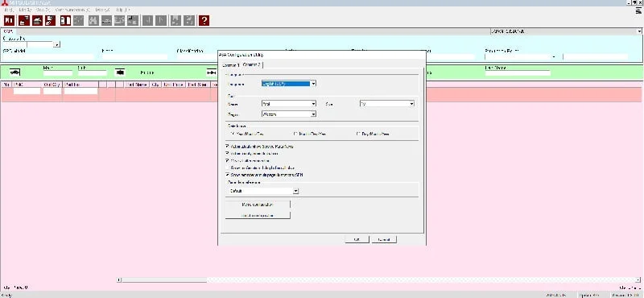
Task: Click the horizontal scrollbar at bottom
Action: tap(378, 280)
